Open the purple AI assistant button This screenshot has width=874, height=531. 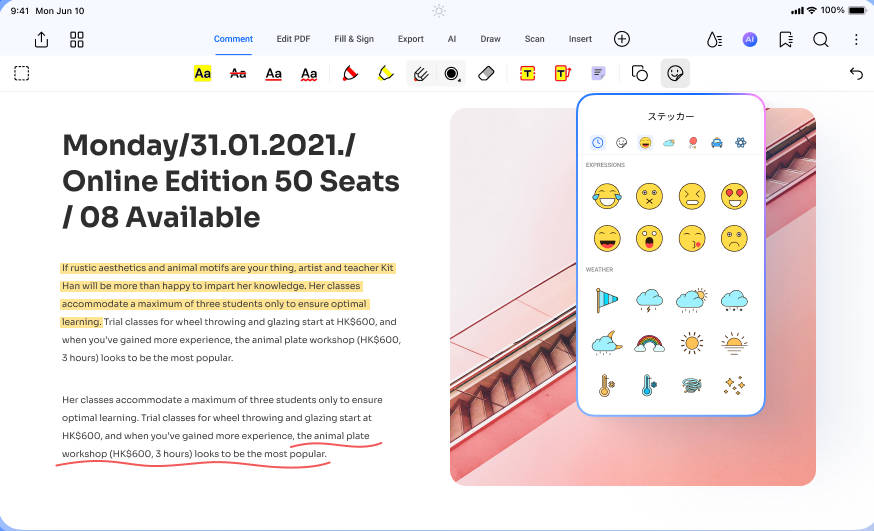coord(749,40)
